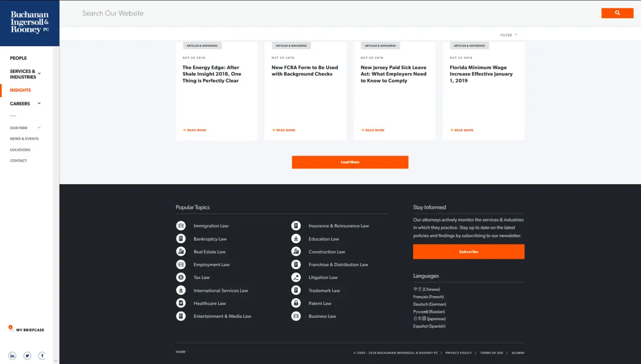This screenshot has height=364, width=641.
Task: Open the Facebook social icon
Action: (x=42, y=356)
